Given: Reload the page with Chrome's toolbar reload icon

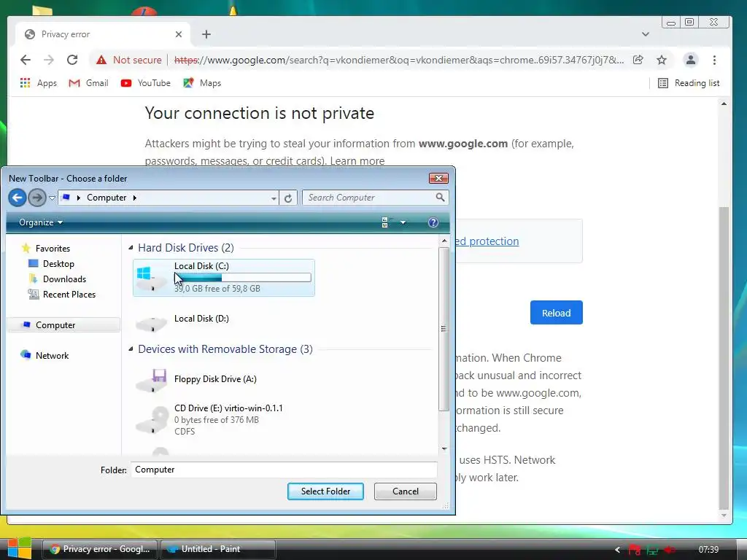Looking at the screenshot, I should 72,60.
